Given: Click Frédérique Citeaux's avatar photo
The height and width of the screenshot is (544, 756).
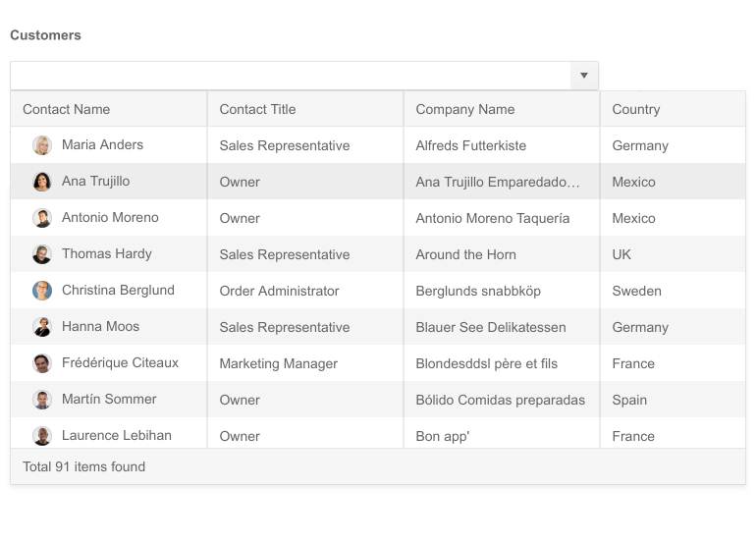Looking at the screenshot, I should [42, 363].
